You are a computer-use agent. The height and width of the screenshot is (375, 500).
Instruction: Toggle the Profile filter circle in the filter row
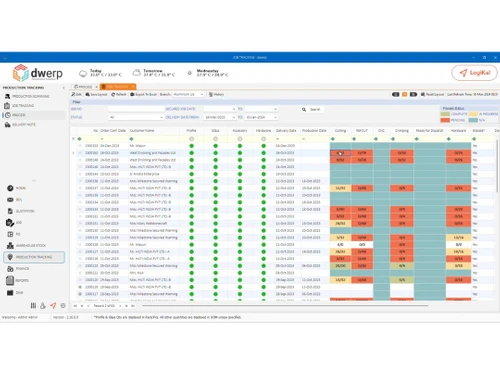click(191, 139)
